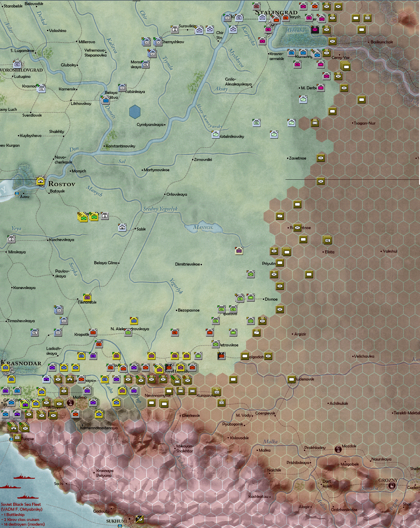Image resolution: width=420 pixels, height=528 pixels.
Task: Select the Soviet counter at Budenovsk
Action: coord(292,379)
